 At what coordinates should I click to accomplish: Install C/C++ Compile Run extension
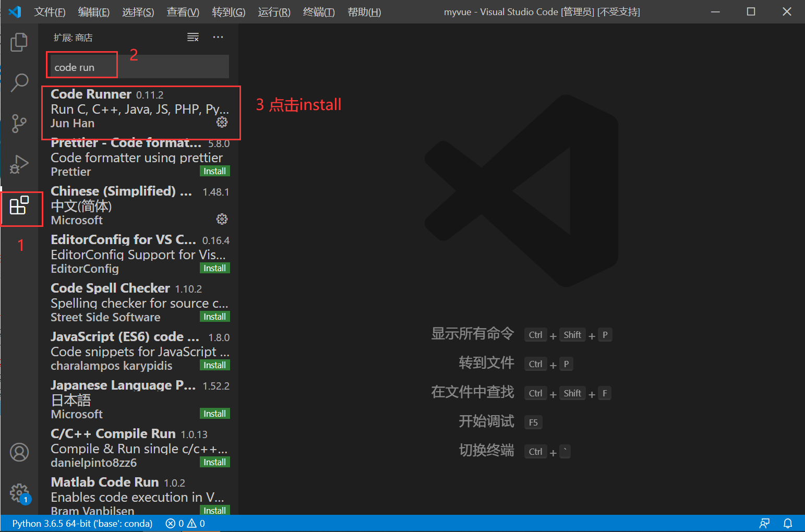click(x=215, y=462)
